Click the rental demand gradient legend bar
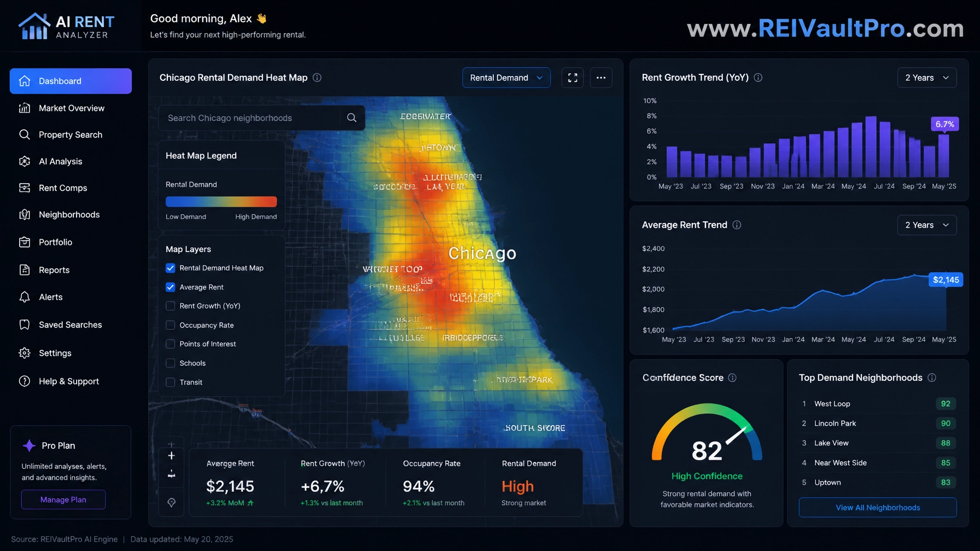The image size is (980, 551). pyautogui.click(x=221, y=202)
